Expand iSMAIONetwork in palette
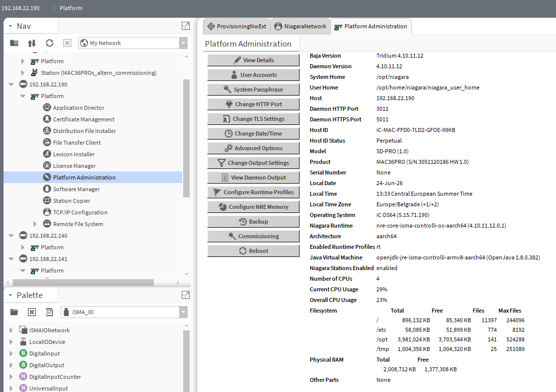556x392 pixels. point(11,330)
